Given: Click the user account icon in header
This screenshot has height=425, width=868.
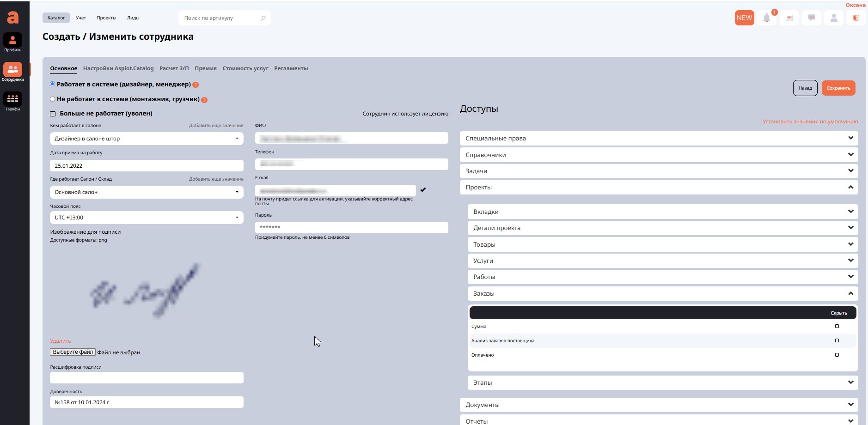Looking at the screenshot, I should point(834,18).
